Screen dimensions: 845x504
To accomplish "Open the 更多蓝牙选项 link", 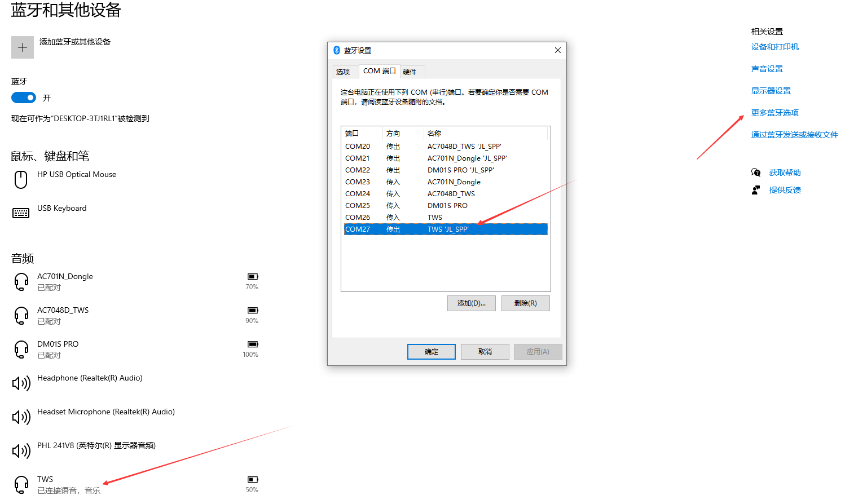I will click(x=775, y=113).
